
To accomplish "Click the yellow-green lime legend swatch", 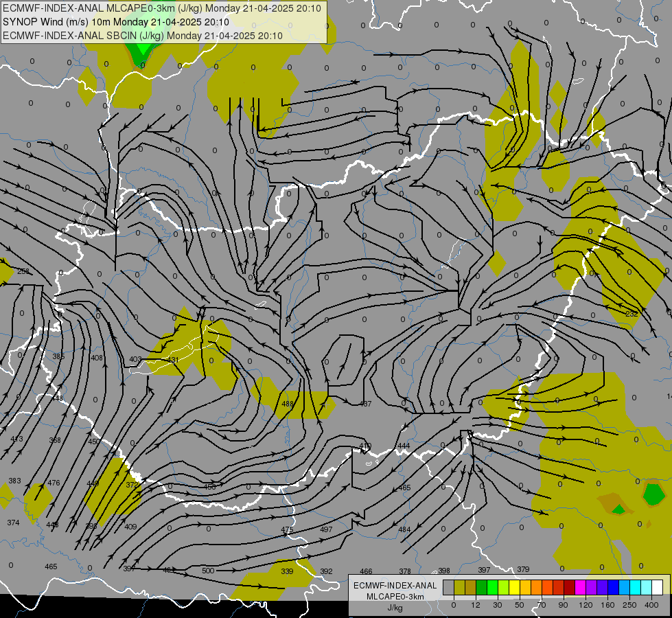I will pyautogui.click(x=503, y=588).
